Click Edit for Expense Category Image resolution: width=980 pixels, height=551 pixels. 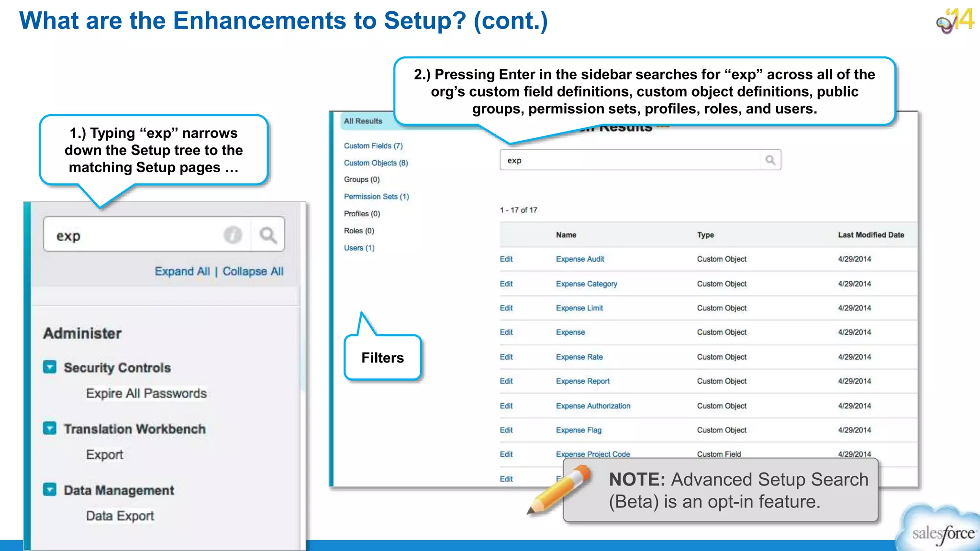tap(506, 284)
